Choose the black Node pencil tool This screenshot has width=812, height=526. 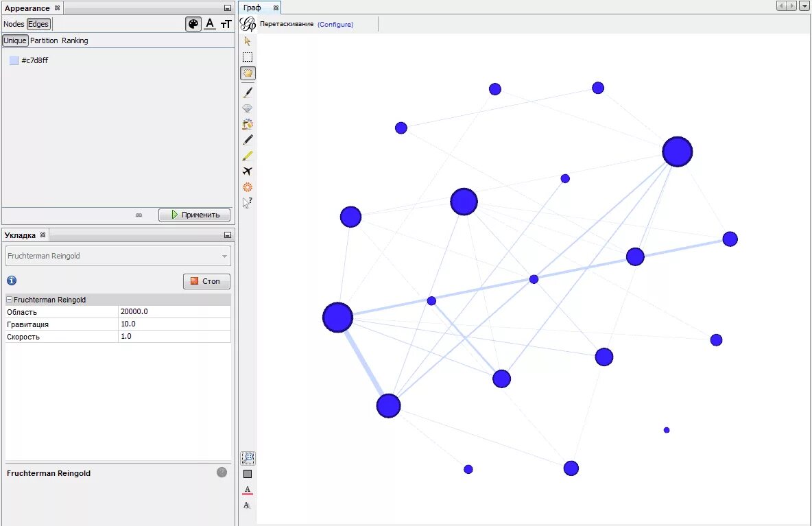coord(248,140)
